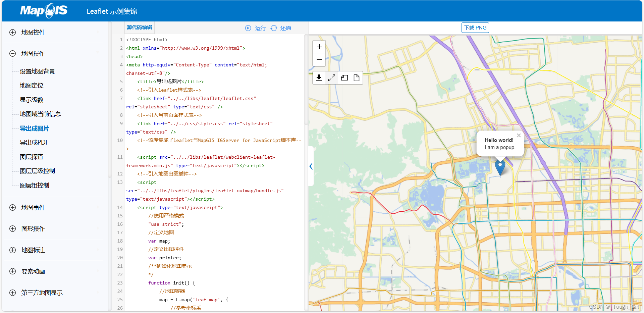Open the 地图定位 example
This screenshot has width=644, height=313.
[x=32, y=86]
